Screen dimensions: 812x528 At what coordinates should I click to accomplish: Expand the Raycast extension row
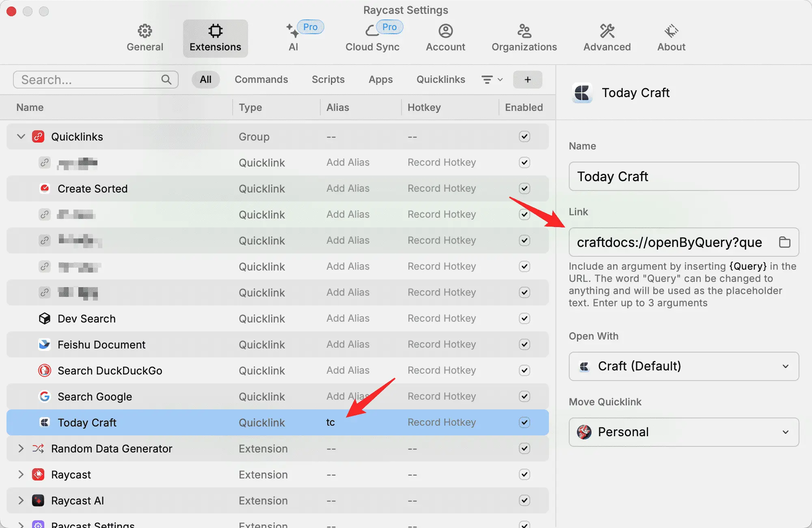[x=21, y=474]
